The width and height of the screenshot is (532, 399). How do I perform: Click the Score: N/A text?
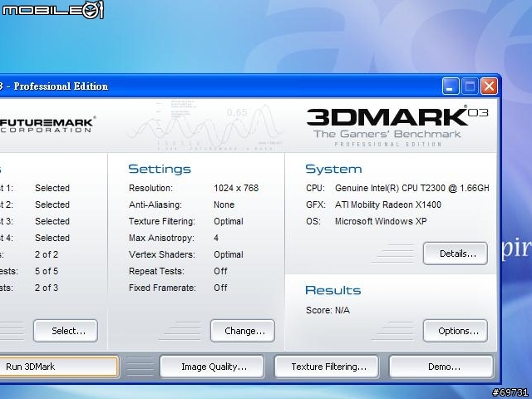(328, 310)
